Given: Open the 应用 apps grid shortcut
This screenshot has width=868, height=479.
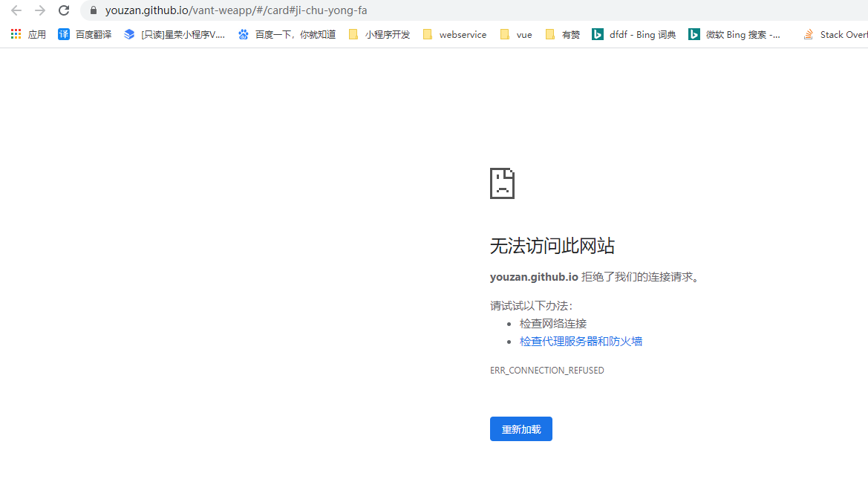Looking at the screenshot, I should (28, 34).
